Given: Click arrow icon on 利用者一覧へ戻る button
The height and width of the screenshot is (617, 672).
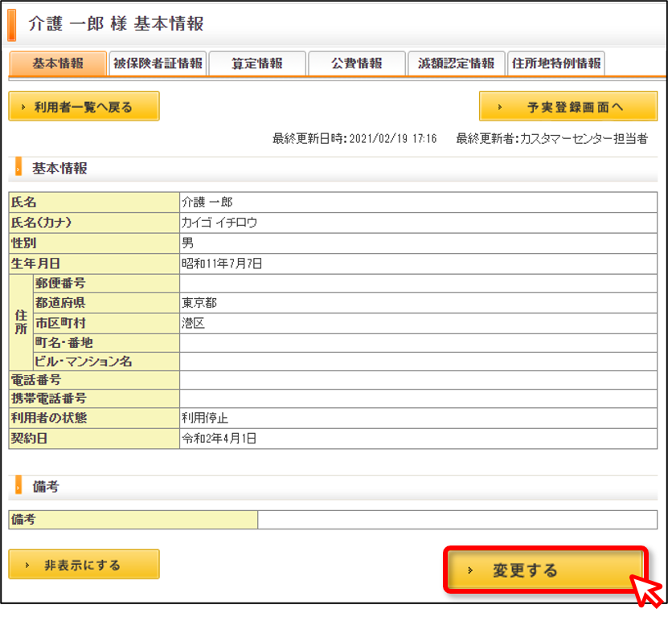Looking at the screenshot, I should tap(23, 107).
